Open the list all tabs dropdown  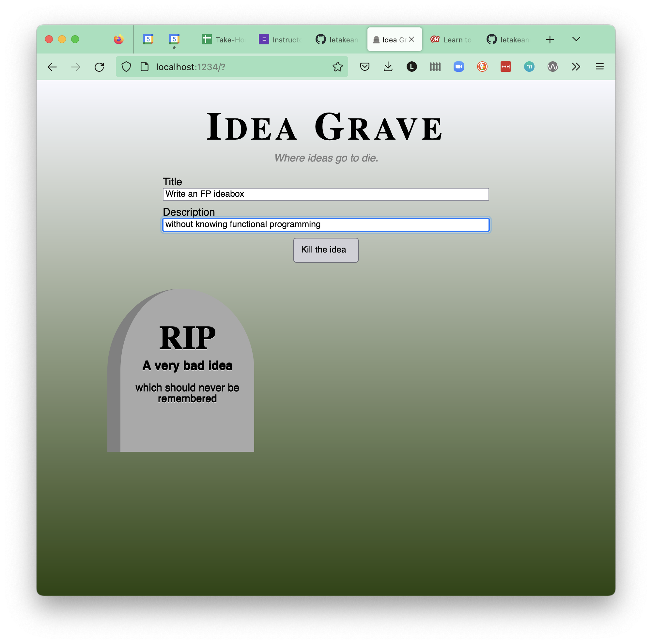tap(576, 39)
